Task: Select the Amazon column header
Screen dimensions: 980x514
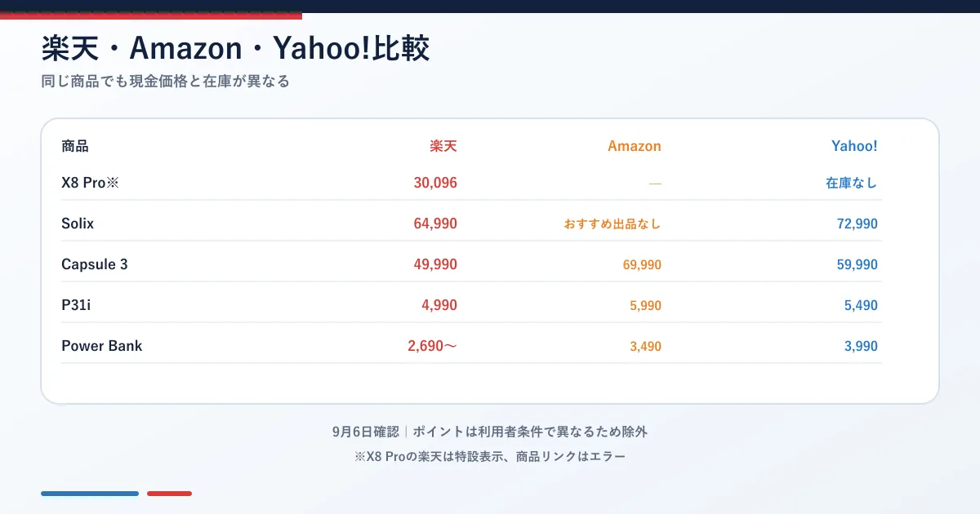Action: click(x=635, y=147)
